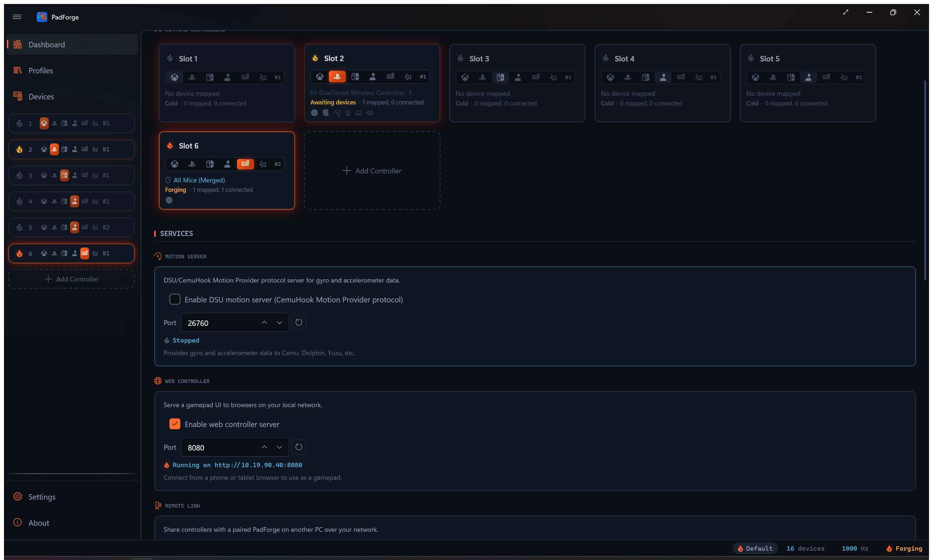This screenshot has height=560, width=933.
Task: Select Xbox icon in sidebar row 1
Action: (x=44, y=124)
